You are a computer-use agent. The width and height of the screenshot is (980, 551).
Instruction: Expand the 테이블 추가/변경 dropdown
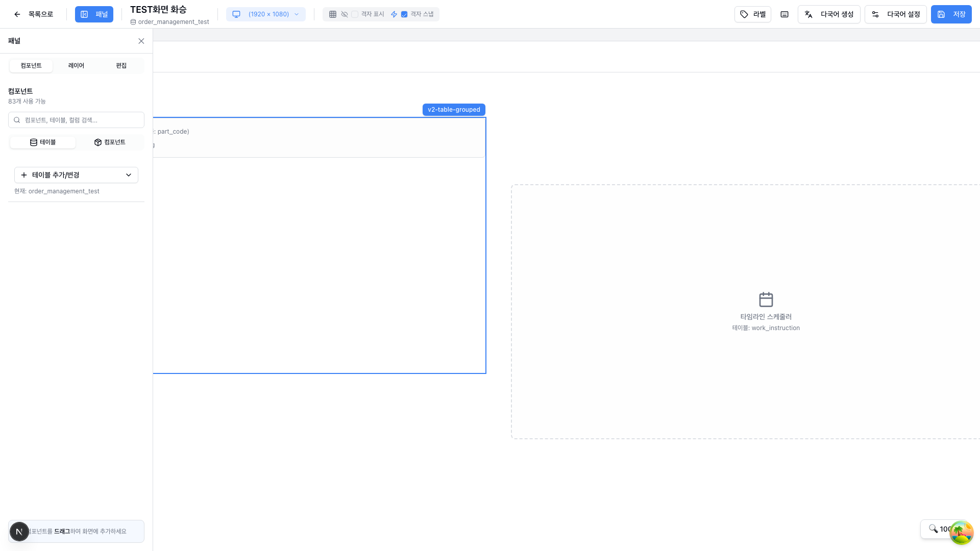(x=76, y=175)
